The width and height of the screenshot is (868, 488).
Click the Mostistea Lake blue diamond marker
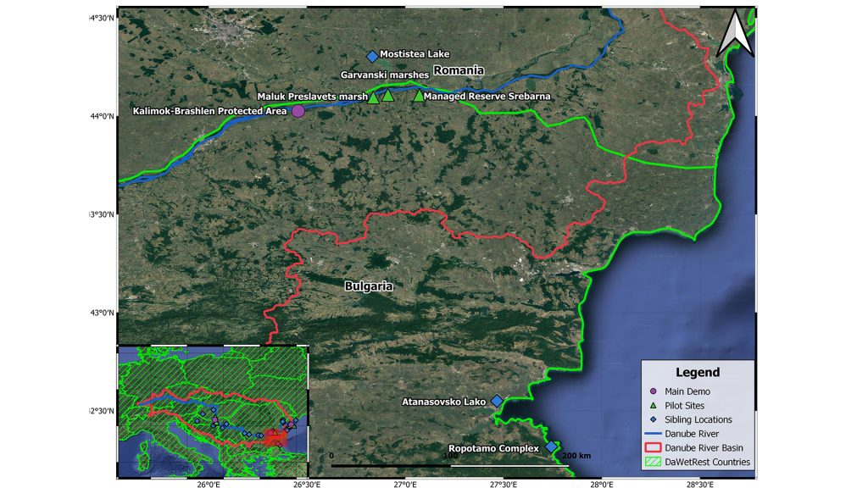tap(372, 56)
